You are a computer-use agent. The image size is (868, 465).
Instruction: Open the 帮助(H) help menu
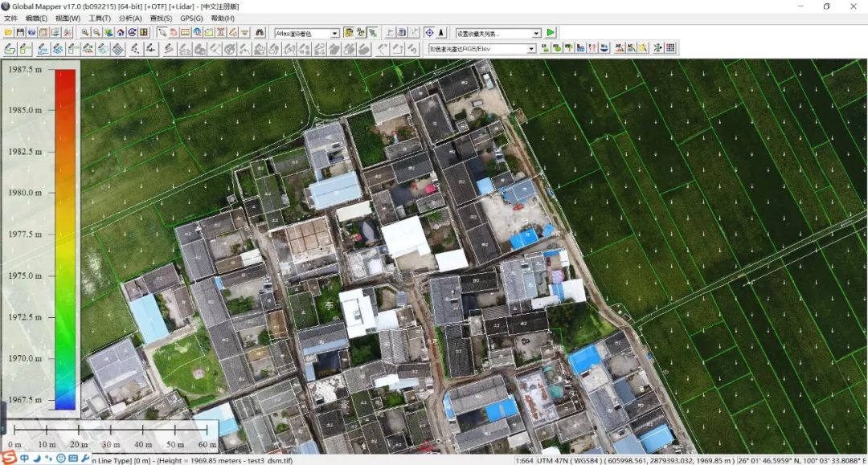pyautogui.click(x=223, y=18)
